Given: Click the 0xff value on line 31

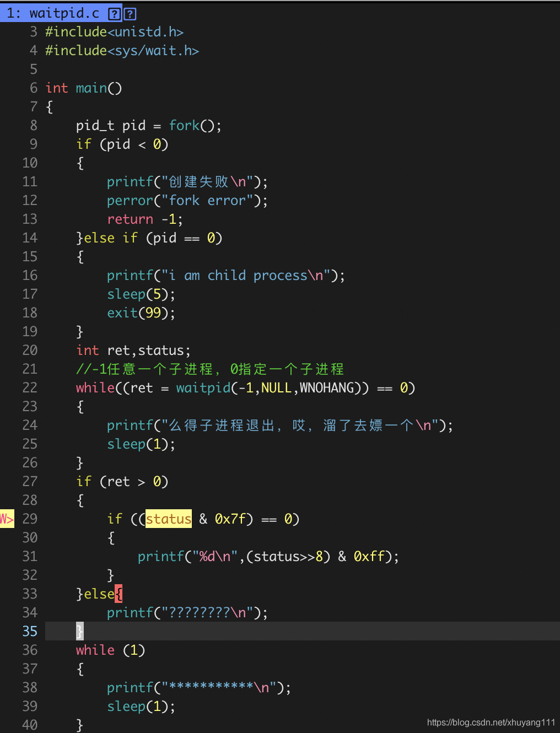Looking at the screenshot, I should 369,556.
